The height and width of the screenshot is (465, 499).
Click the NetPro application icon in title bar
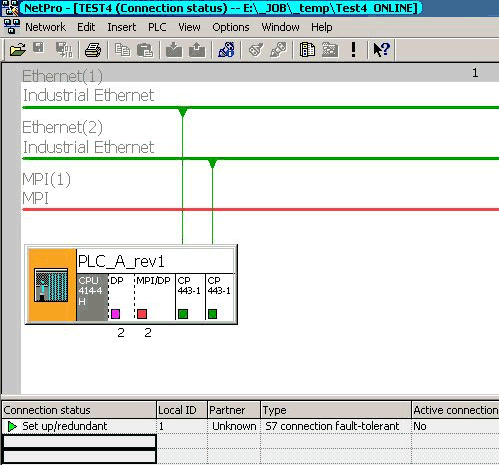[10, 8]
